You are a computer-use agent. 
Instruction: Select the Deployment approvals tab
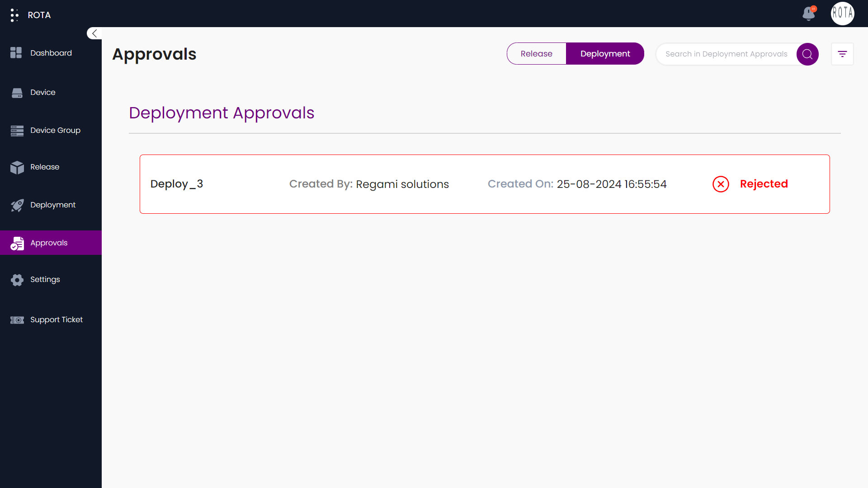605,54
